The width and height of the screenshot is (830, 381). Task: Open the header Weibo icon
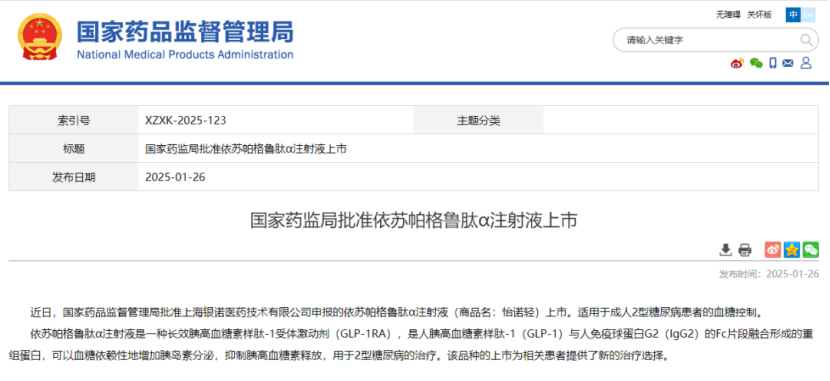click(737, 64)
